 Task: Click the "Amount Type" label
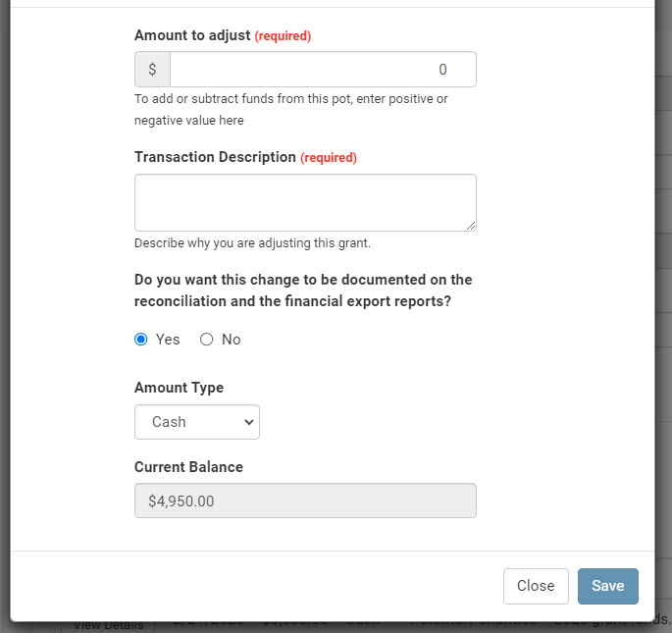[x=179, y=388]
